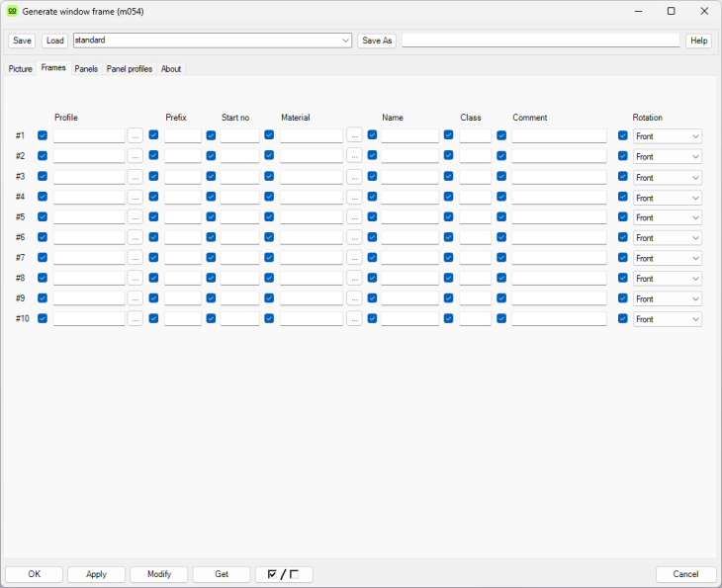Uncheck the Material checkbox for row #4
Screen dimensions: 722x588
coord(269,197)
